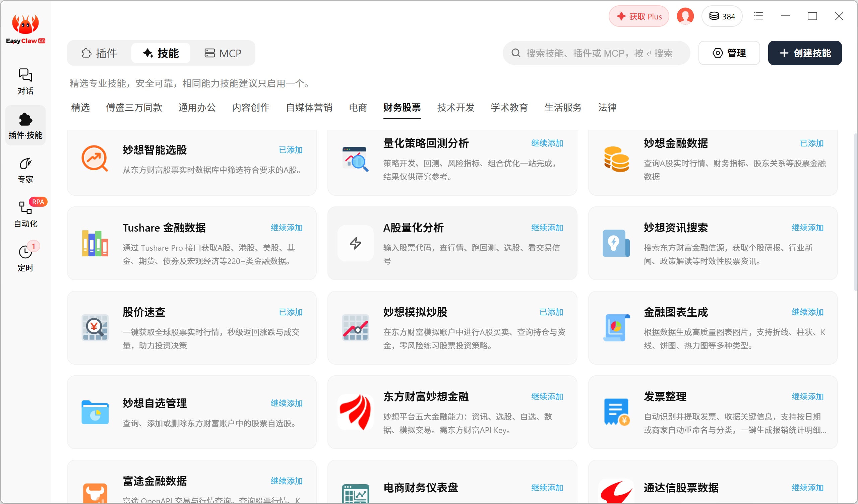
Task: Click 继续添加 on 东方财富妙想金融
Action: pos(547,397)
